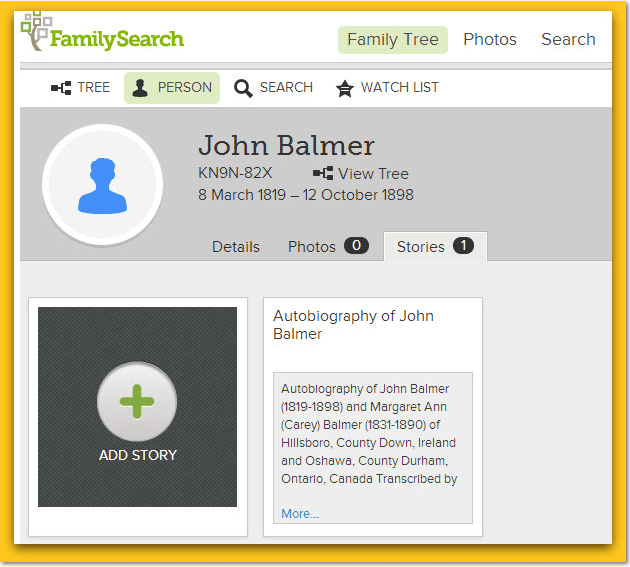Click the green plus Add Story icon
Screen dimensions: 630x567
coord(137,401)
